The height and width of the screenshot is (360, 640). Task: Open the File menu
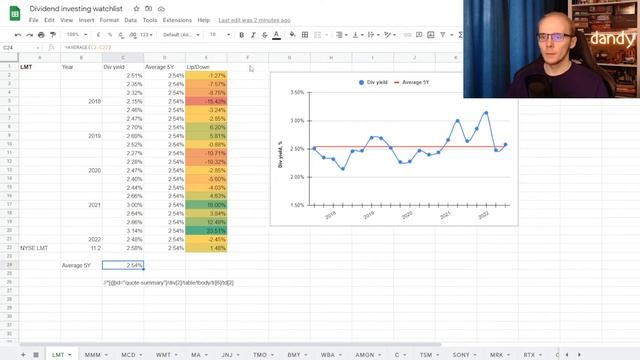pos(33,20)
